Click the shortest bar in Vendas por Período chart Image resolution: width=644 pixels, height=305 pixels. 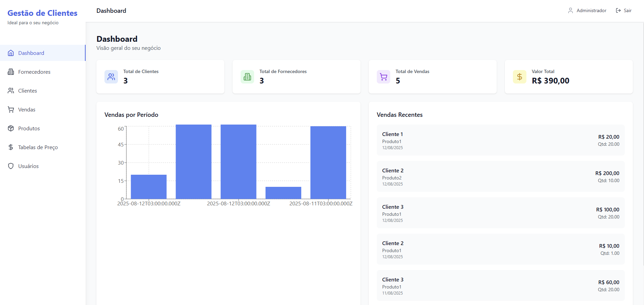283,193
